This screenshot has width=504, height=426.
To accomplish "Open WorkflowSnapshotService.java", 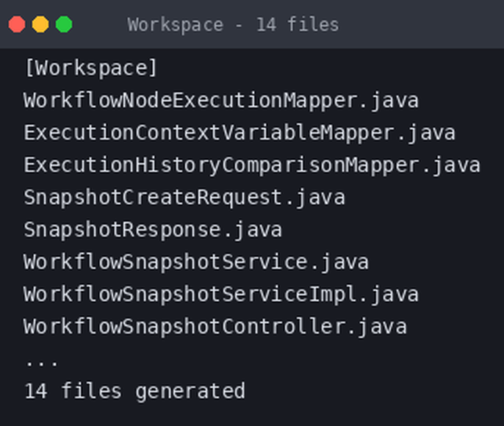I will coord(196,261).
